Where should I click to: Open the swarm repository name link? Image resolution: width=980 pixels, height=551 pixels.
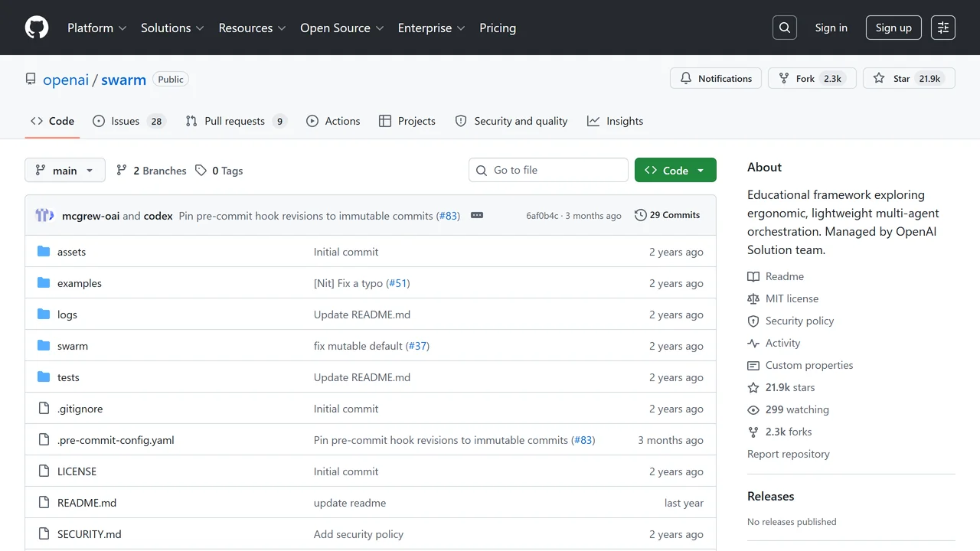coord(123,80)
